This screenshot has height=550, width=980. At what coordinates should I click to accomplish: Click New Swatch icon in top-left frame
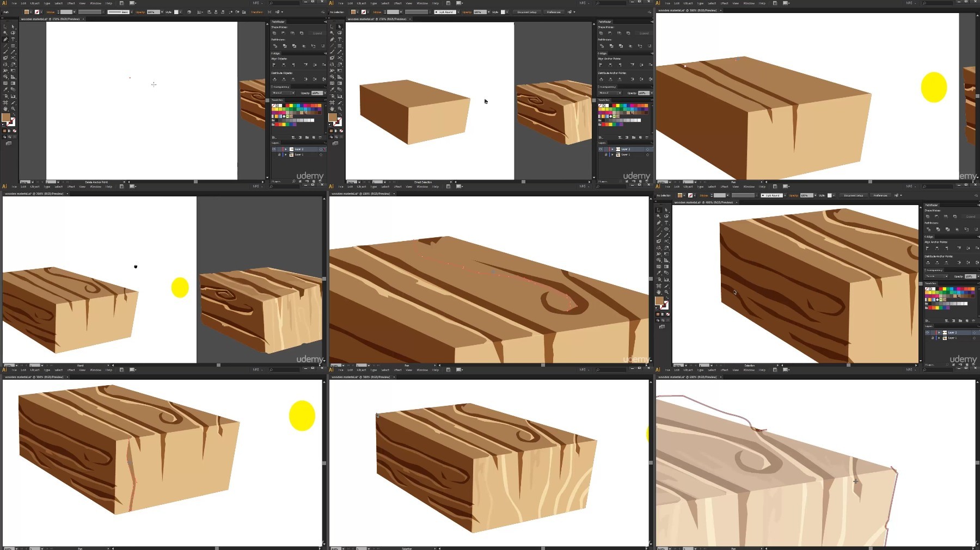314,137
